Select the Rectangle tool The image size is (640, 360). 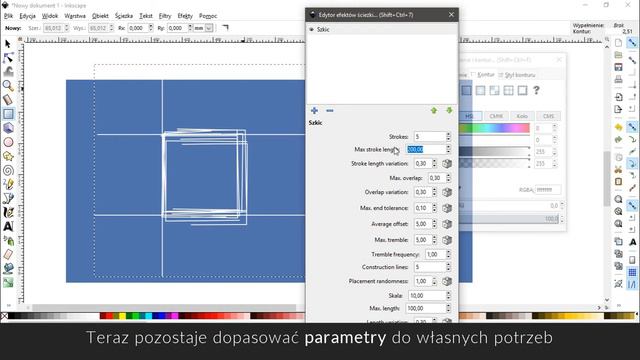[x=8, y=114]
